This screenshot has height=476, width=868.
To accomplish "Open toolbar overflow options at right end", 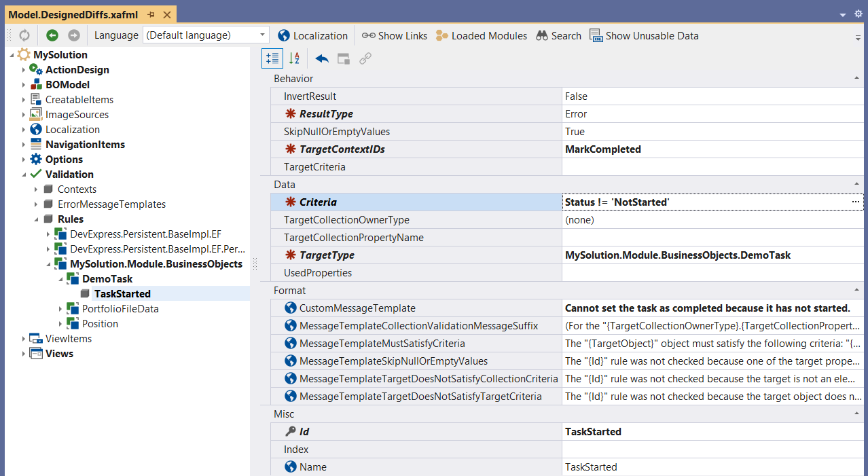I will [x=858, y=37].
